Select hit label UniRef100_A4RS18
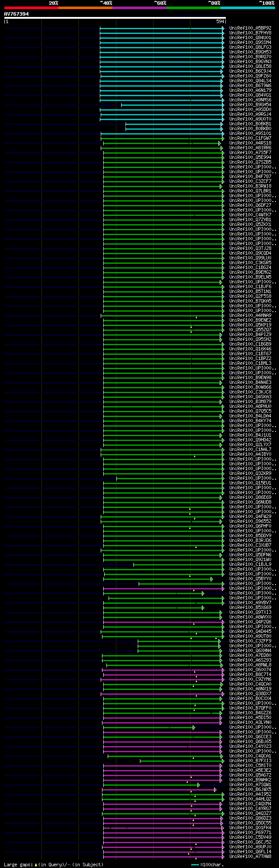279x868 pixels. (250, 143)
